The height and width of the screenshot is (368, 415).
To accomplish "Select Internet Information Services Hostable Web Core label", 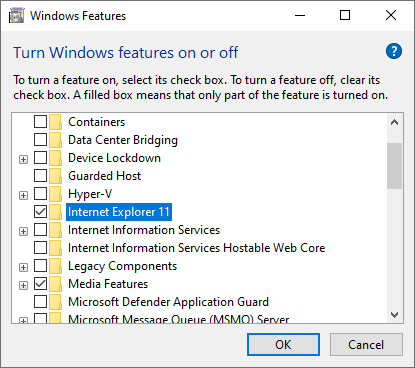I will (x=197, y=248).
